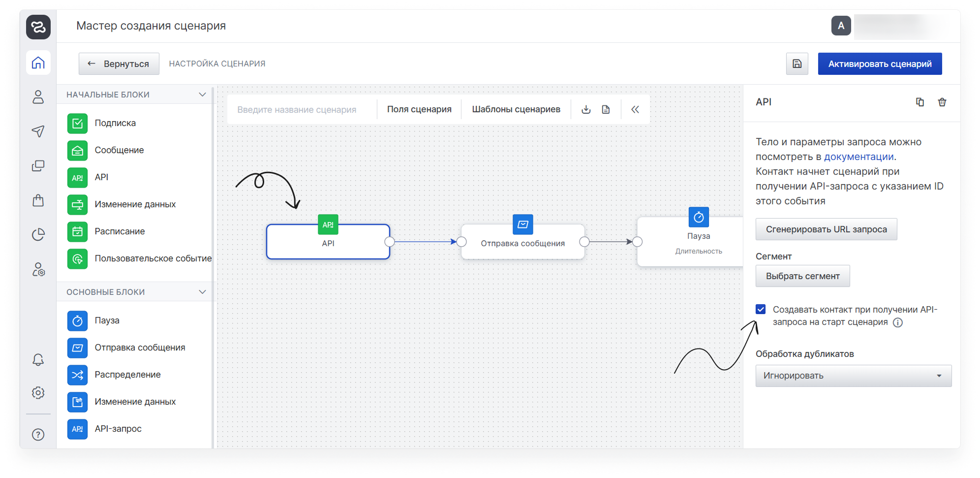The width and height of the screenshot is (980, 478).
Task: Open the Обработка дубликатов dropdown
Action: point(853,376)
